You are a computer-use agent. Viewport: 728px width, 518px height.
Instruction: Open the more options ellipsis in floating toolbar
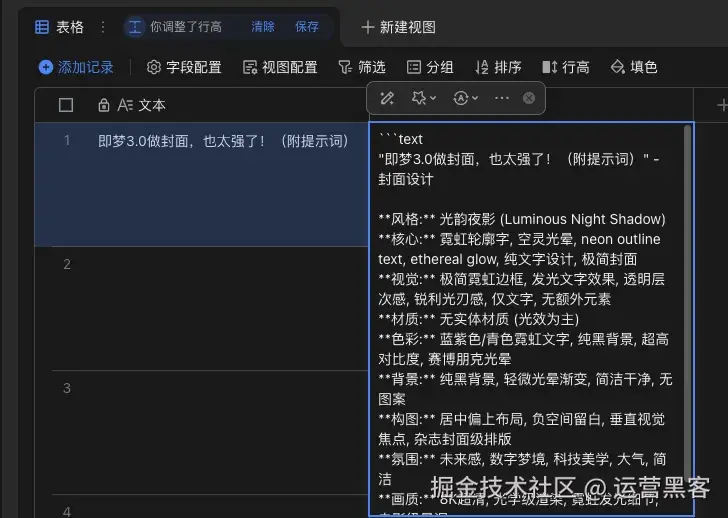coord(502,98)
